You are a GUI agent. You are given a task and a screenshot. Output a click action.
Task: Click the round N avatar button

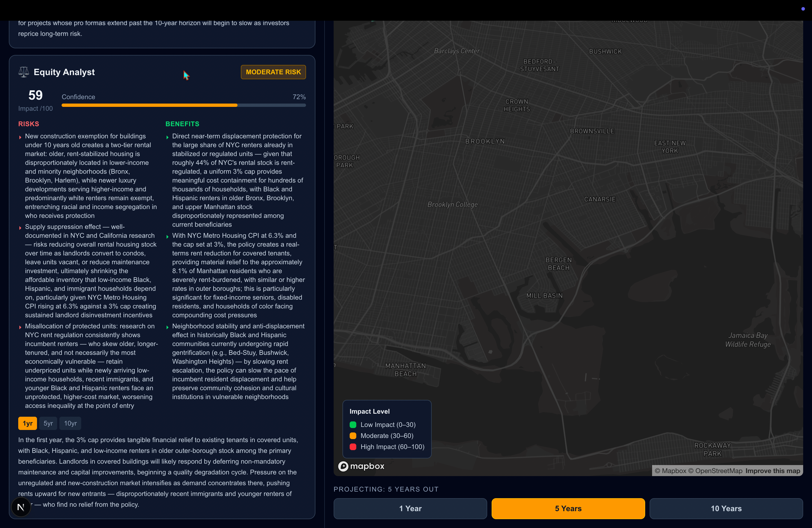(21, 507)
